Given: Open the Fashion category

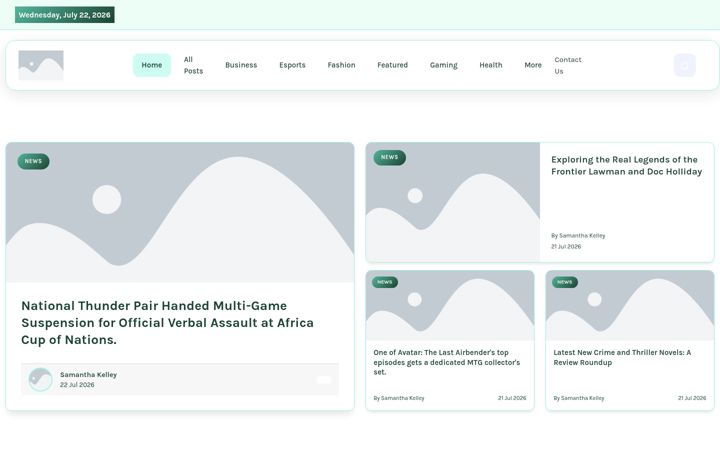Looking at the screenshot, I should coord(341,65).
